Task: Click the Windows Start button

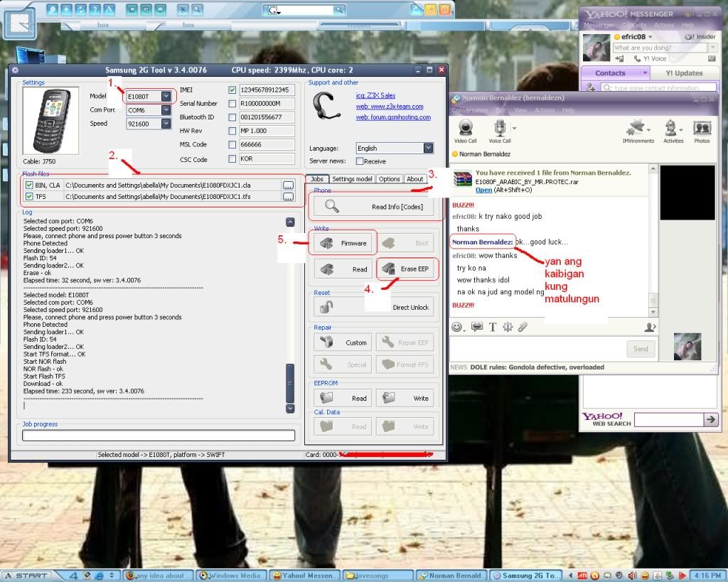Action: click(26, 575)
